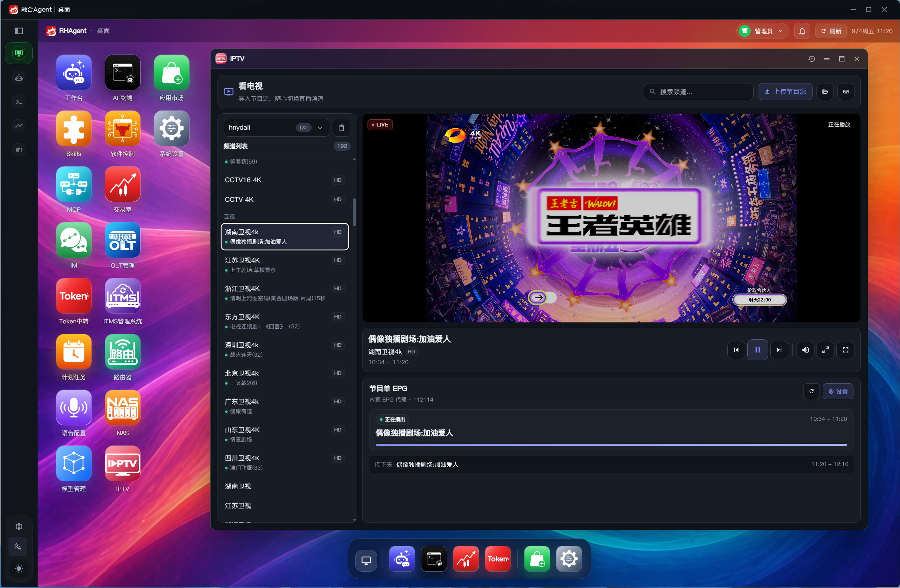The height and width of the screenshot is (588, 900).
Task: Expand the 管理员 user dropdown
Action: (763, 31)
